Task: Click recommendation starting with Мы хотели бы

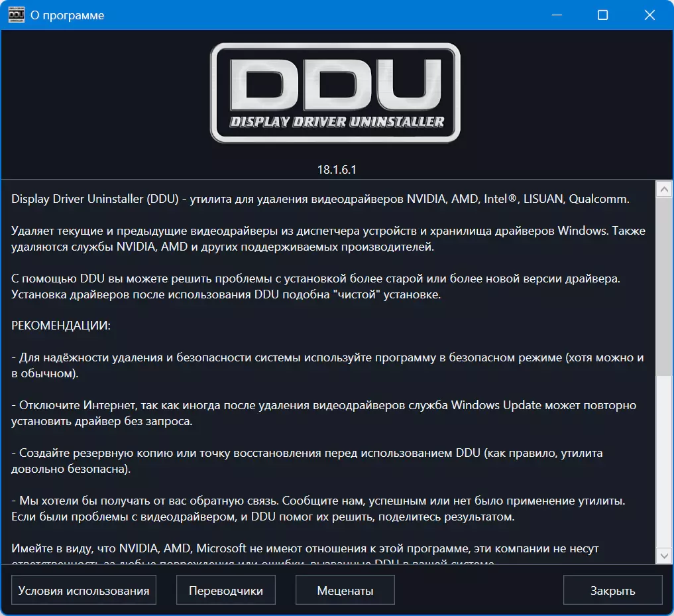Action: click(x=318, y=509)
